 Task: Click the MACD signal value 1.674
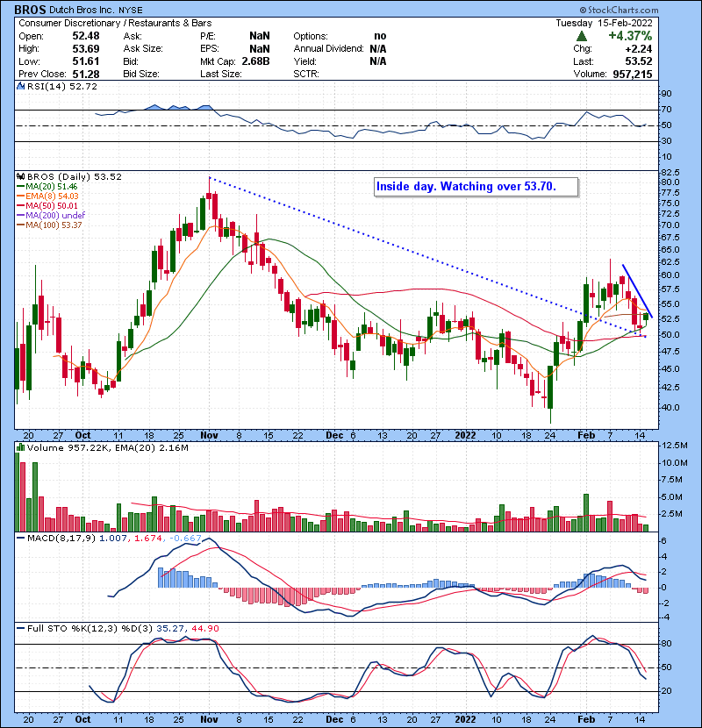coord(147,539)
